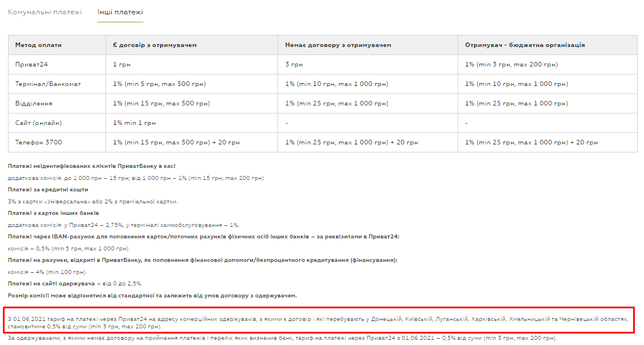The image size is (644, 345).
Task: Click the Платежі з карток інших банків heading
Action: pos(53,213)
